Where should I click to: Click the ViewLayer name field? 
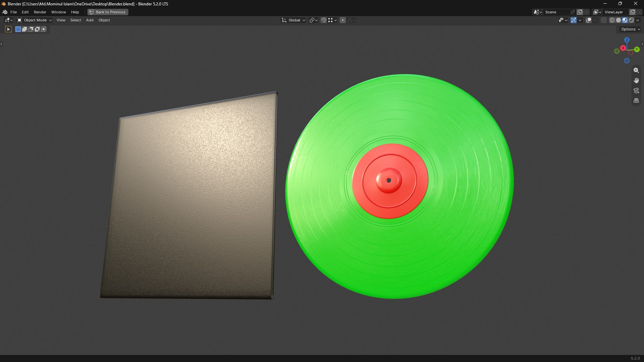click(x=616, y=12)
